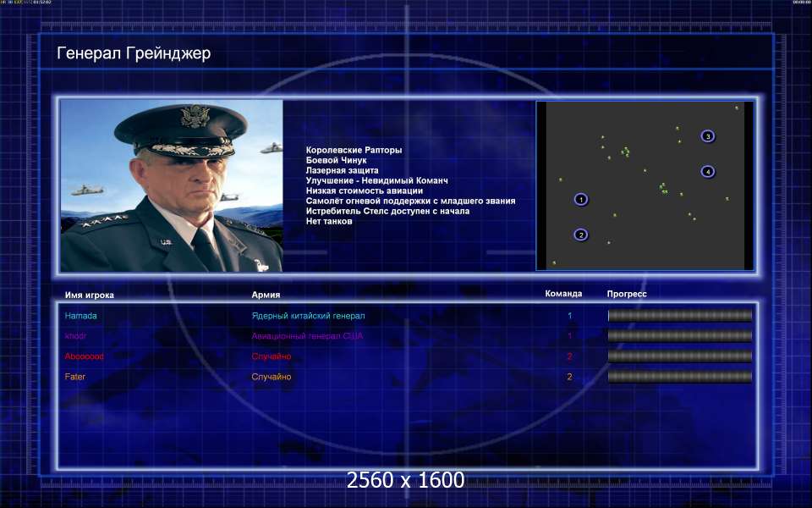Click khodr's loading progress bar
The height and width of the screenshot is (508, 812).
point(679,336)
